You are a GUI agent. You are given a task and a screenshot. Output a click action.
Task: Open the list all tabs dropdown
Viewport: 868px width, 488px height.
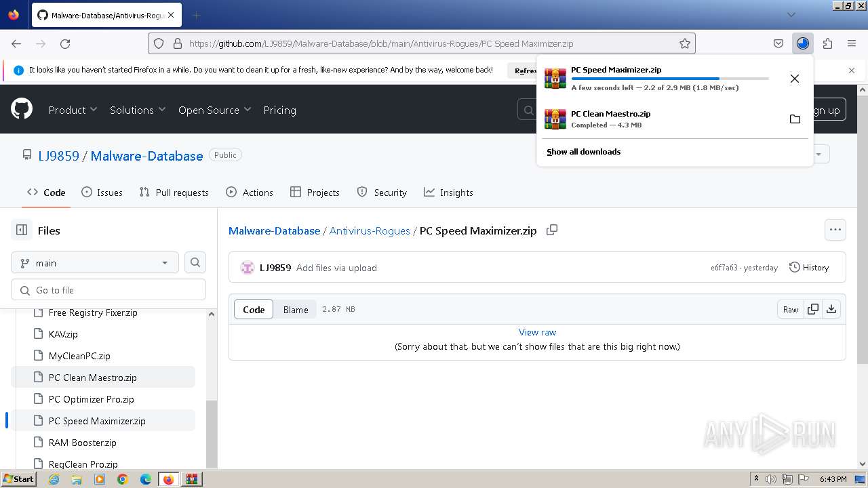791,15
